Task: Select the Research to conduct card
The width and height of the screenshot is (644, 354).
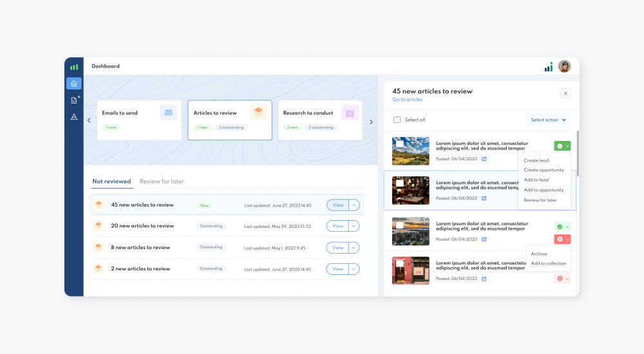Action: point(320,120)
